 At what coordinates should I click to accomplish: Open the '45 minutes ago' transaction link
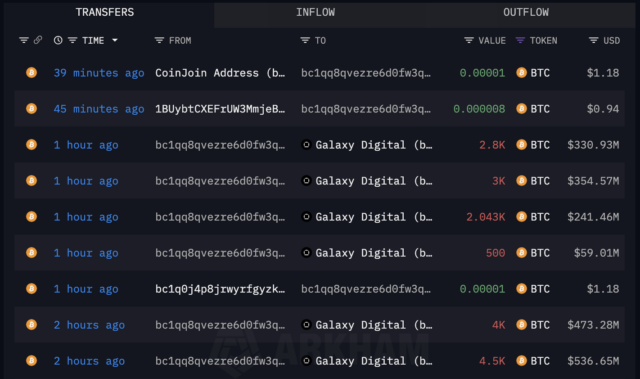99,109
